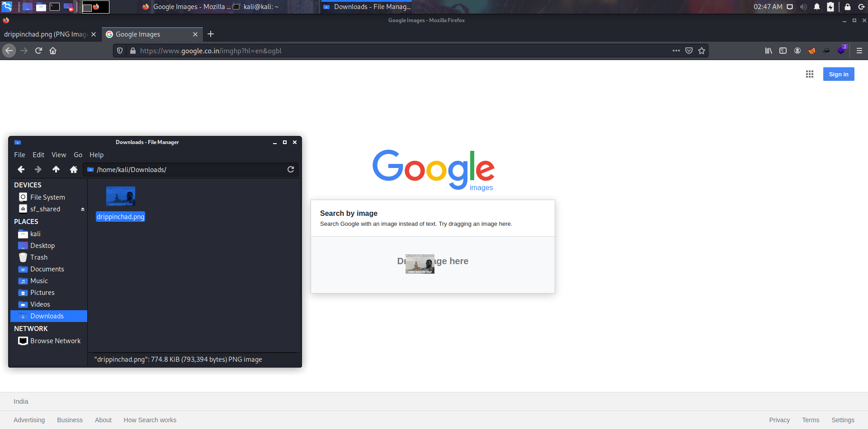Open Firefox home page
The image size is (868, 429).
coord(53,51)
